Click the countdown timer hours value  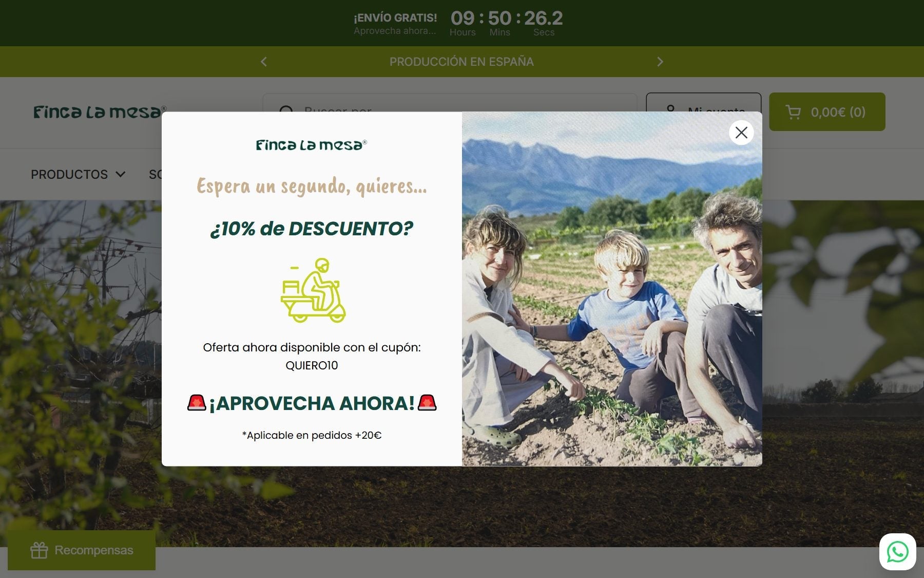point(463,18)
